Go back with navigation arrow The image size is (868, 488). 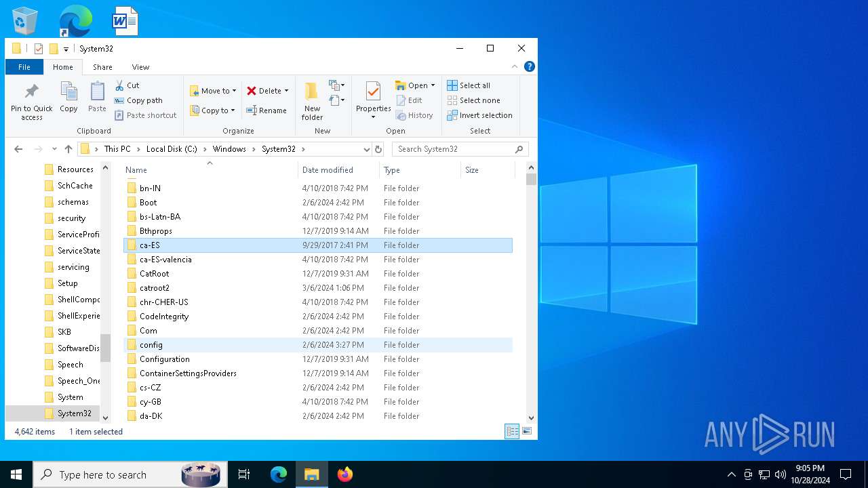18,149
